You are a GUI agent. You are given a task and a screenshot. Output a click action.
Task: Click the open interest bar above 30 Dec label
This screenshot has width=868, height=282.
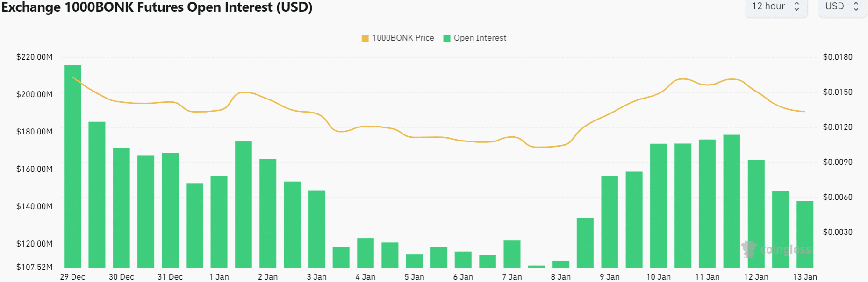[x=121, y=208]
